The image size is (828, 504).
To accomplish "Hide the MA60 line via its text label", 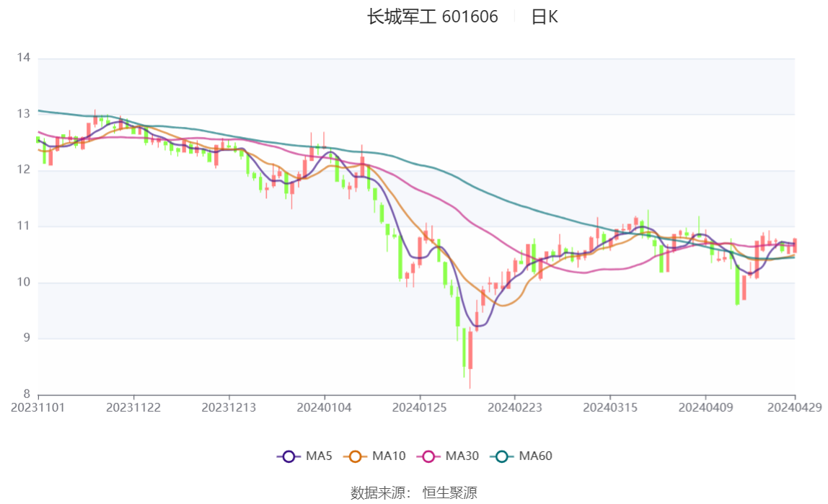I will click(x=536, y=456).
